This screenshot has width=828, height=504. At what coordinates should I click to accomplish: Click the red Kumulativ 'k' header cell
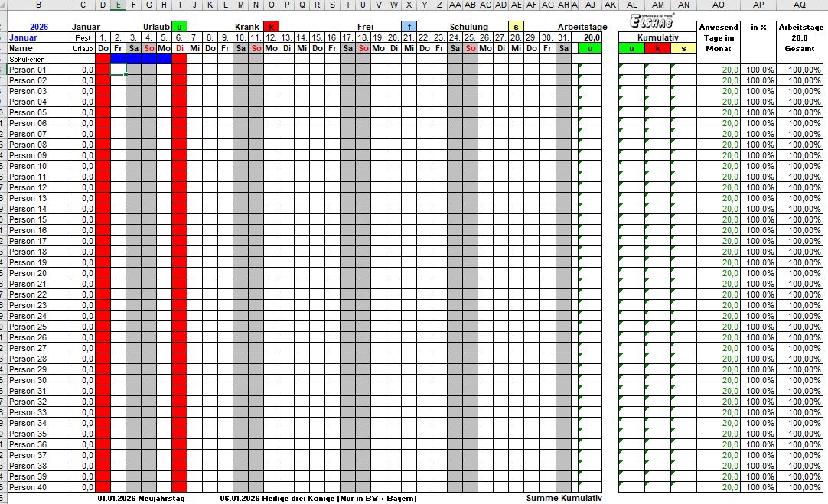657,48
